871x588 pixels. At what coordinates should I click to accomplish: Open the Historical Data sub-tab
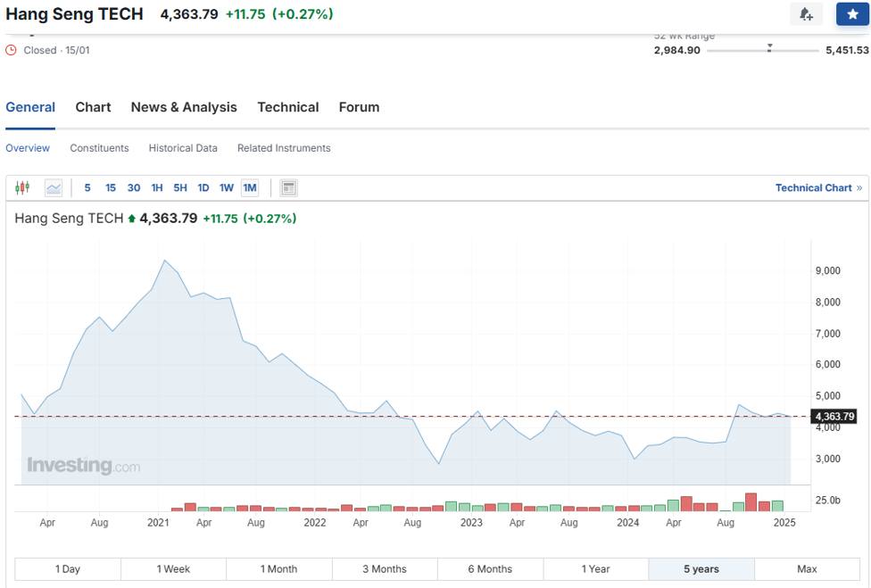[183, 148]
